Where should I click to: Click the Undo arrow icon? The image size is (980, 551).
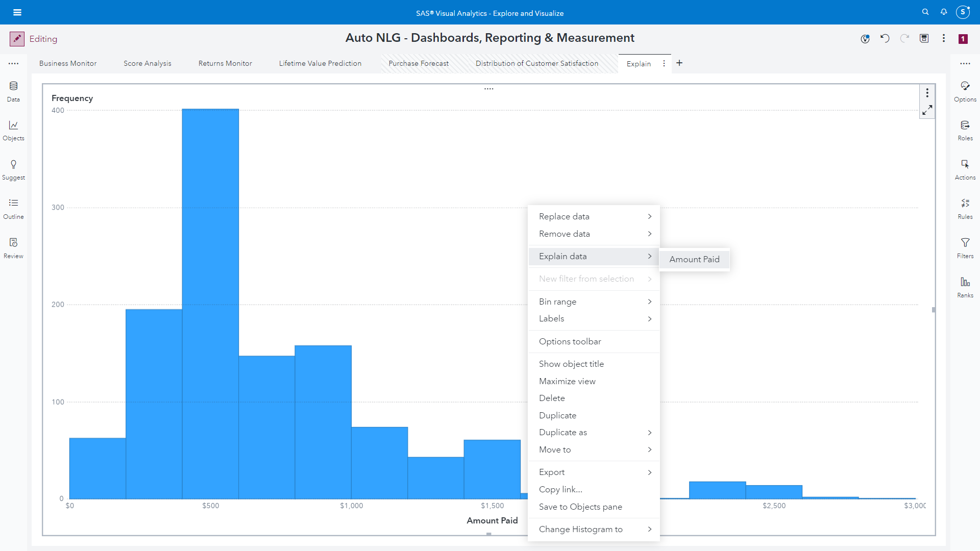[x=885, y=38]
